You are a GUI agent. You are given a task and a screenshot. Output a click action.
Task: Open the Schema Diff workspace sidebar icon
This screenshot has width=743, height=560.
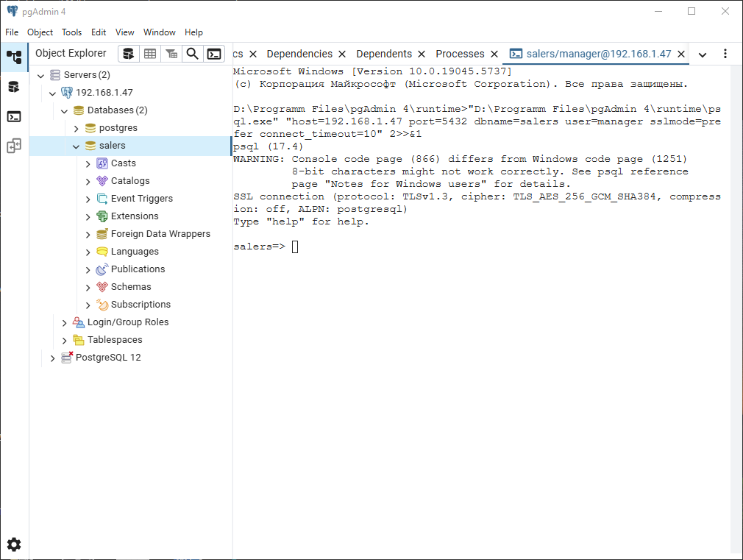[x=14, y=146]
